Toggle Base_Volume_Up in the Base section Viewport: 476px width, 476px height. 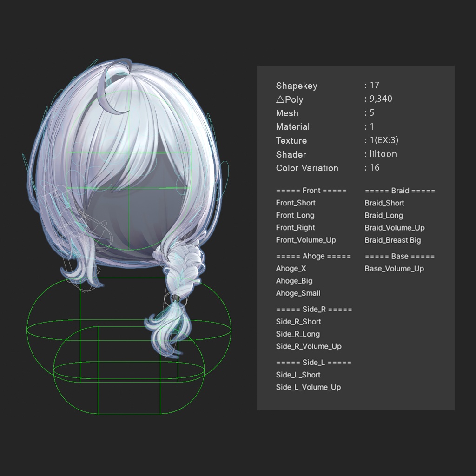(394, 269)
